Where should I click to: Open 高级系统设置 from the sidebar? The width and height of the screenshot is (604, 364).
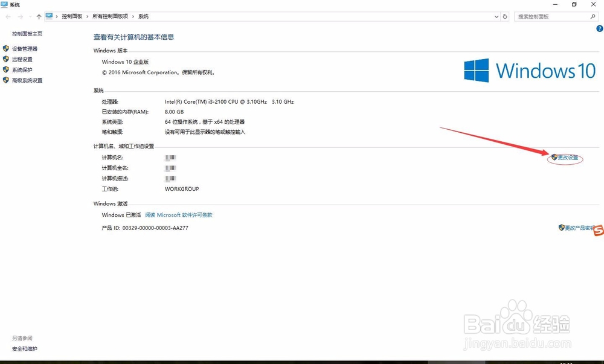(x=27, y=80)
